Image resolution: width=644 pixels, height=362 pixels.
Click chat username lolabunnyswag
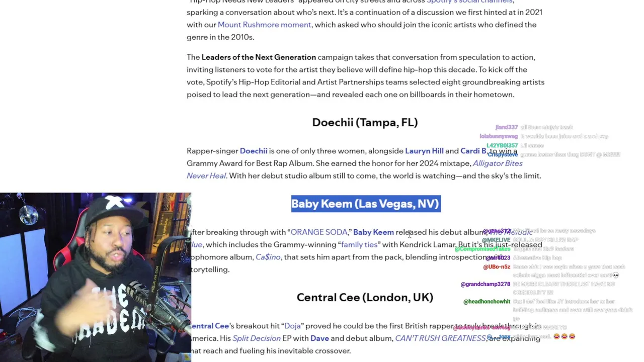pos(499,136)
